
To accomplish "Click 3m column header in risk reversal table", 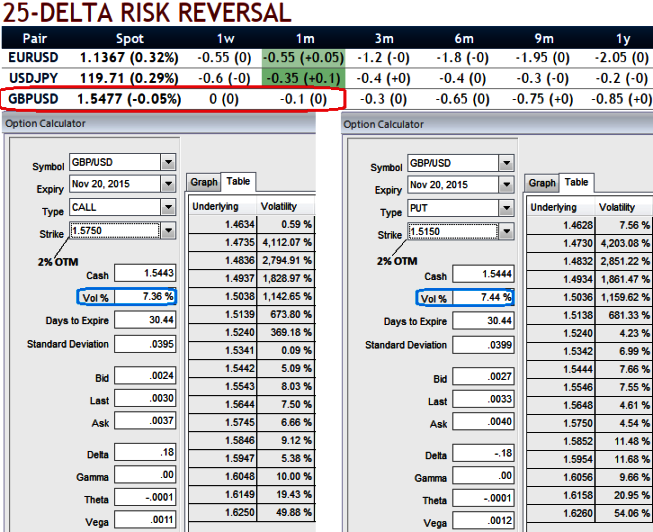I will pos(384,38).
